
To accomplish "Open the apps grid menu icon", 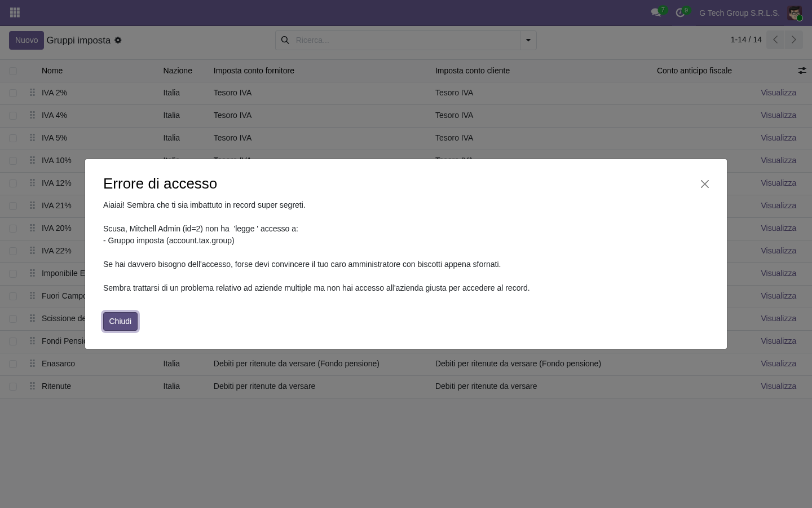I will [x=15, y=12].
